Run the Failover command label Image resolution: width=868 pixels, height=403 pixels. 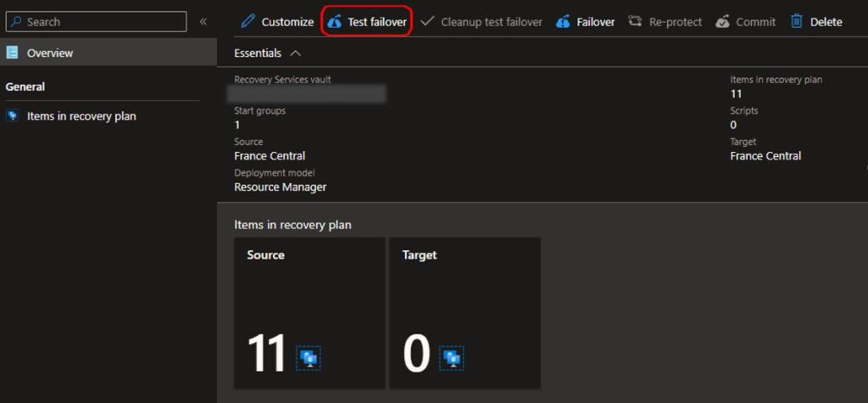[596, 22]
